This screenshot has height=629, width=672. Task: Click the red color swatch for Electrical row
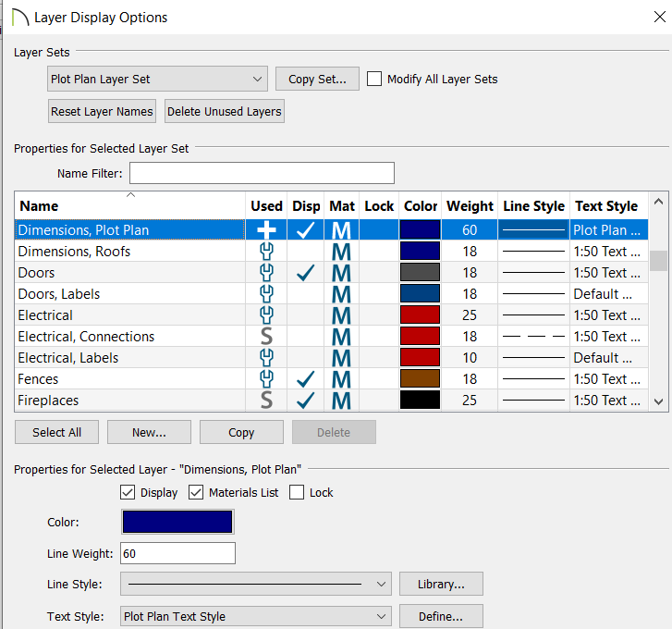point(420,315)
